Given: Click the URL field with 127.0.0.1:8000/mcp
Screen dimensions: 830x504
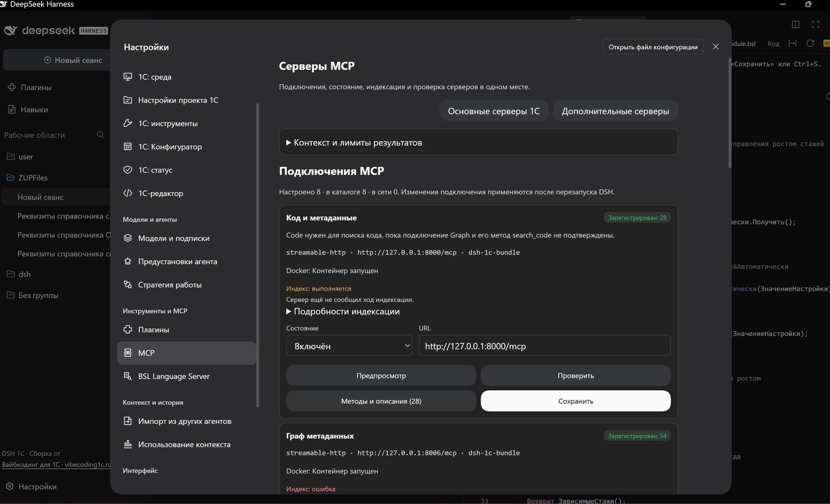Looking at the screenshot, I should pos(544,346).
